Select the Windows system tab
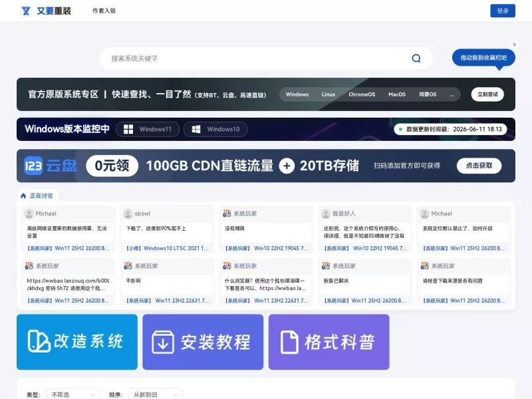 coord(297,94)
